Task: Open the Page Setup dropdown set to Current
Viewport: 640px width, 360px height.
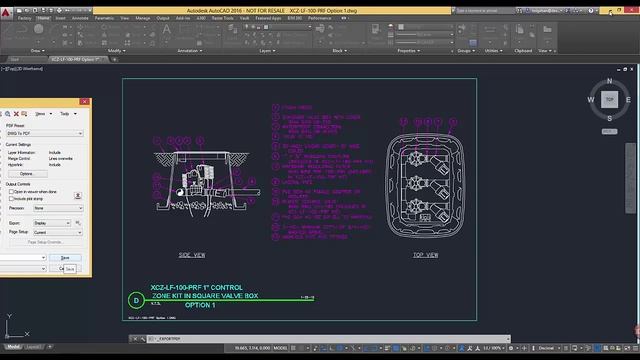Action: (x=58, y=232)
